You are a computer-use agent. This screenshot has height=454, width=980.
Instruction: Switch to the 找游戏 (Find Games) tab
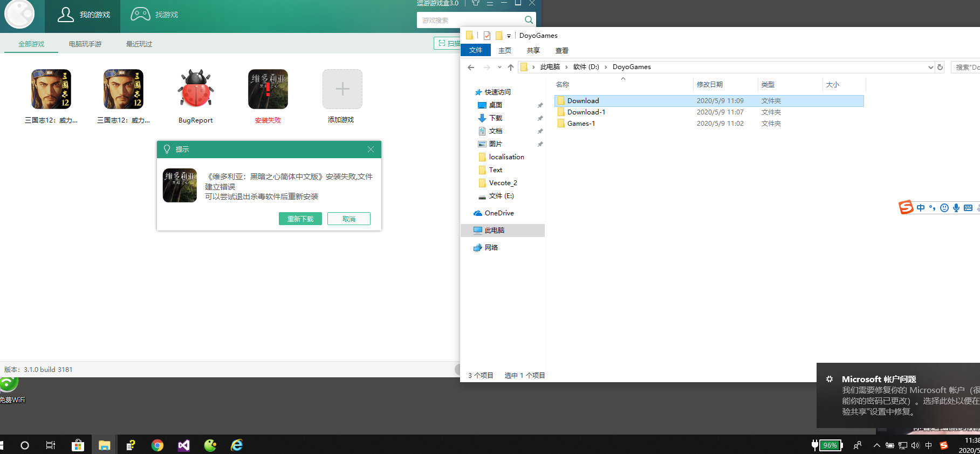click(155, 15)
